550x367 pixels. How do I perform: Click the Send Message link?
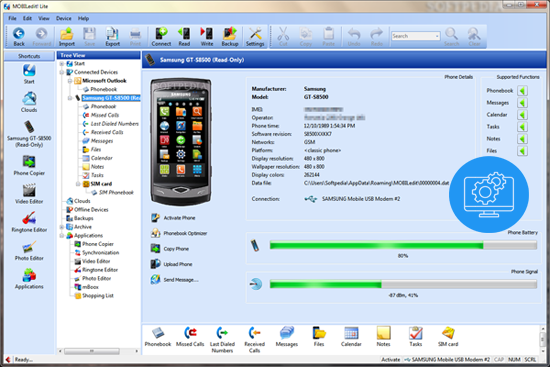[x=175, y=280]
